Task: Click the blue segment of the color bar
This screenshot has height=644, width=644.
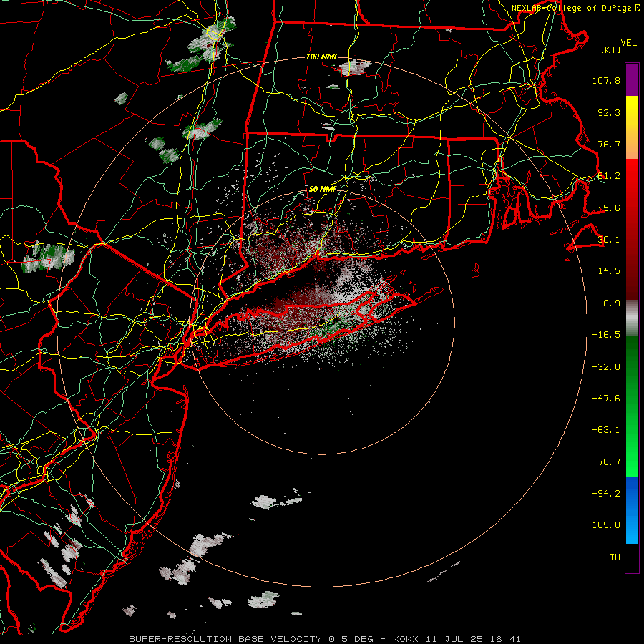Action: (632, 510)
